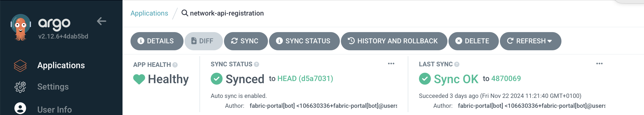Click the Sync button

[x=246, y=41]
